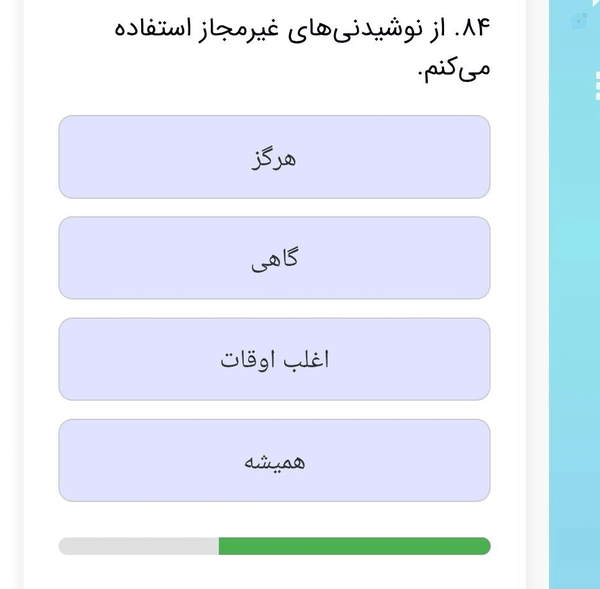Click the green filled part of the progress bar

pos(354,546)
